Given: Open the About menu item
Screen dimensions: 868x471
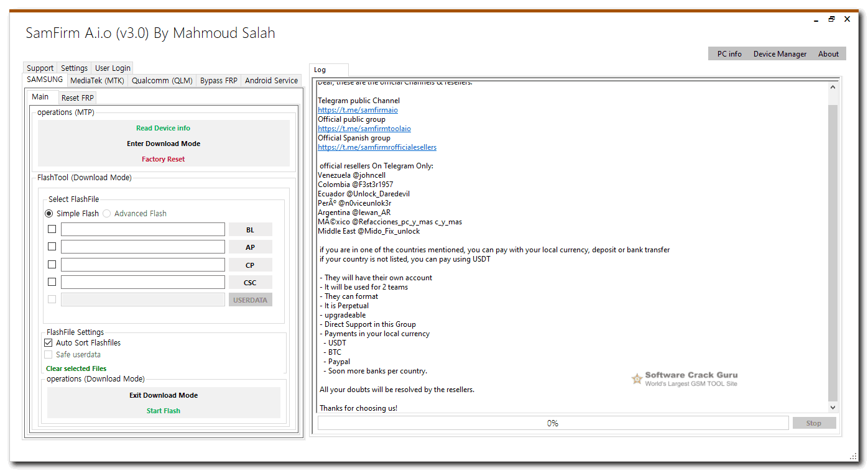Looking at the screenshot, I should (828, 54).
